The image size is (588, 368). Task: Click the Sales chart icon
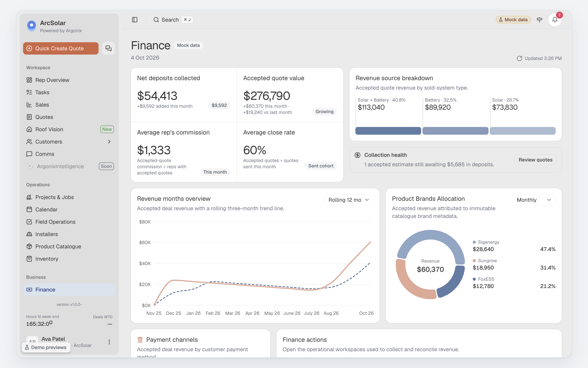pyautogui.click(x=29, y=105)
